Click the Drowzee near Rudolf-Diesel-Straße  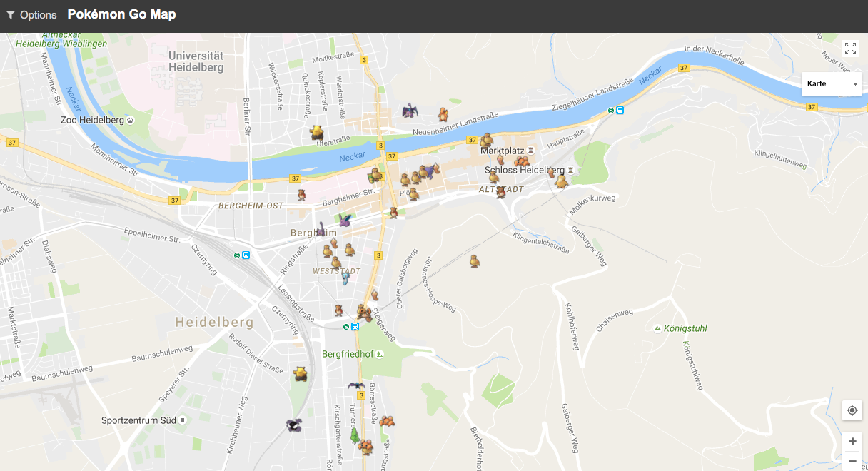(x=300, y=374)
